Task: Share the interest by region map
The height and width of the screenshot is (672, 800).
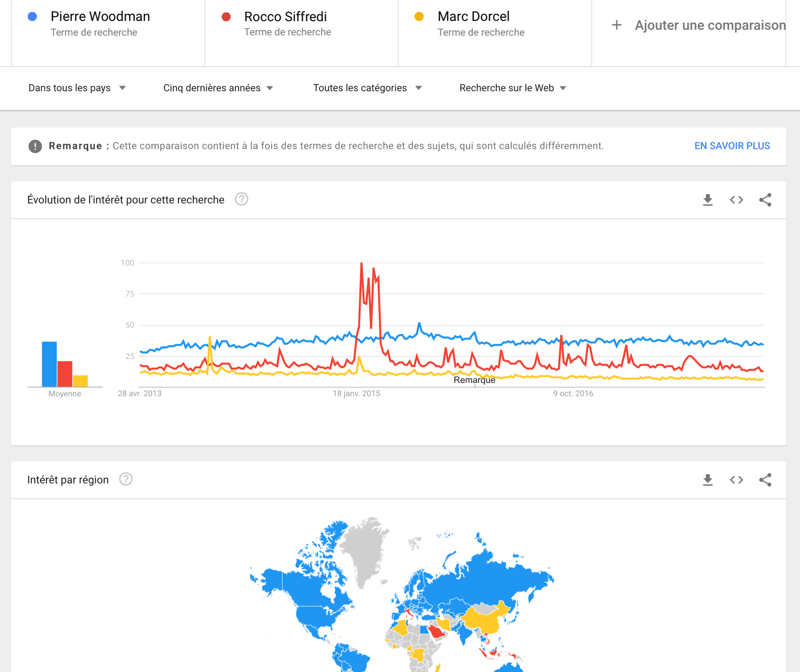Action: (765, 480)
